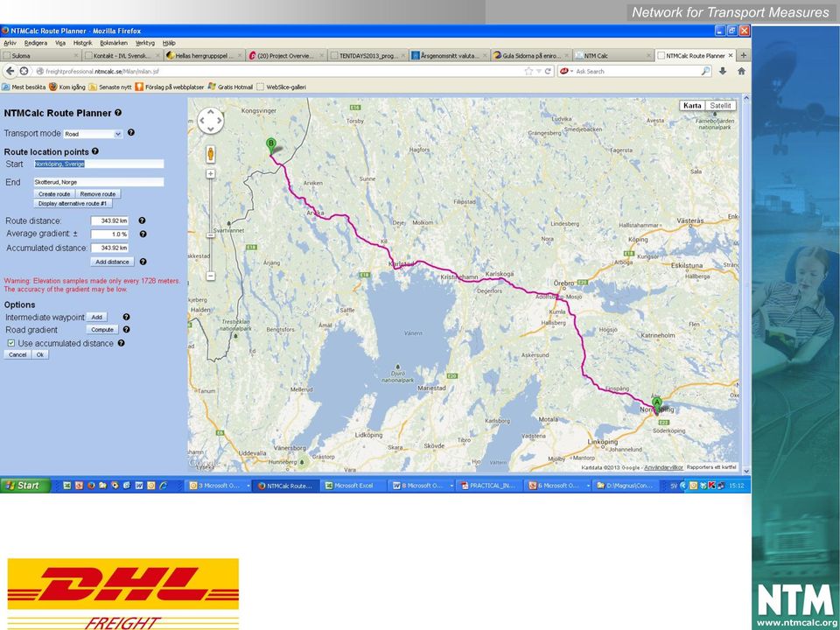Open Ask search engine dropdown arrow

point(571,71)
